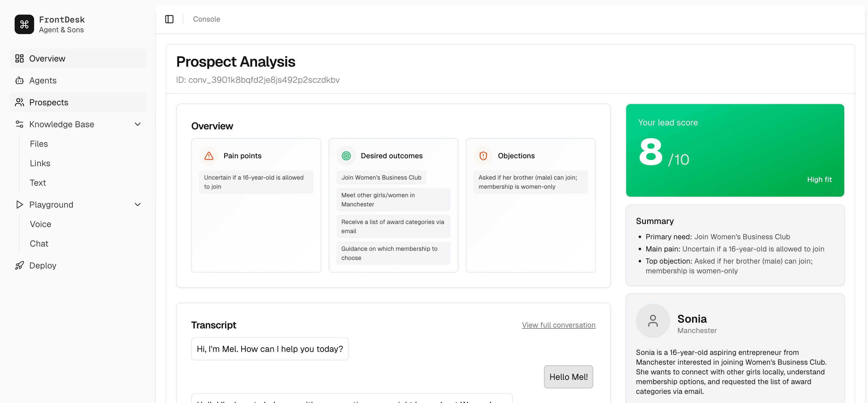The width and height of the screenshot is (868, 403).
Task: Click the Deploy rocket icon
Action: (x=19, y=265)
